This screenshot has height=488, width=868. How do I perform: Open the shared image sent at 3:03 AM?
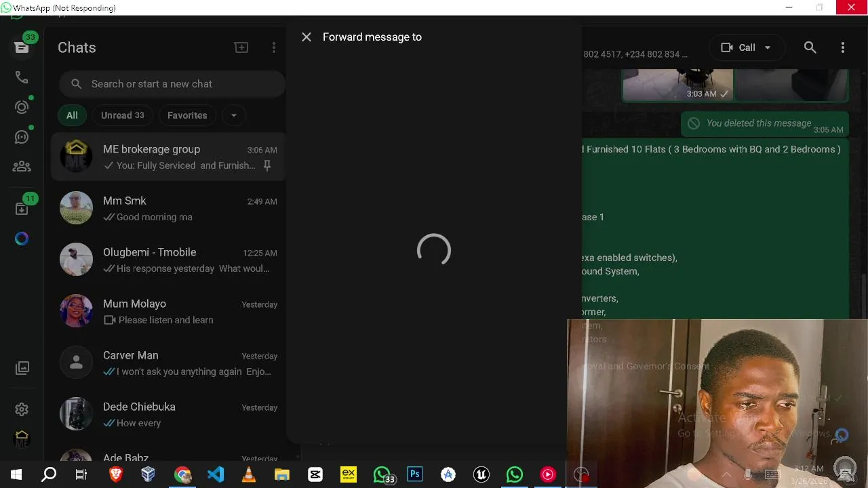pyautogui.click(x=678, y=85)
